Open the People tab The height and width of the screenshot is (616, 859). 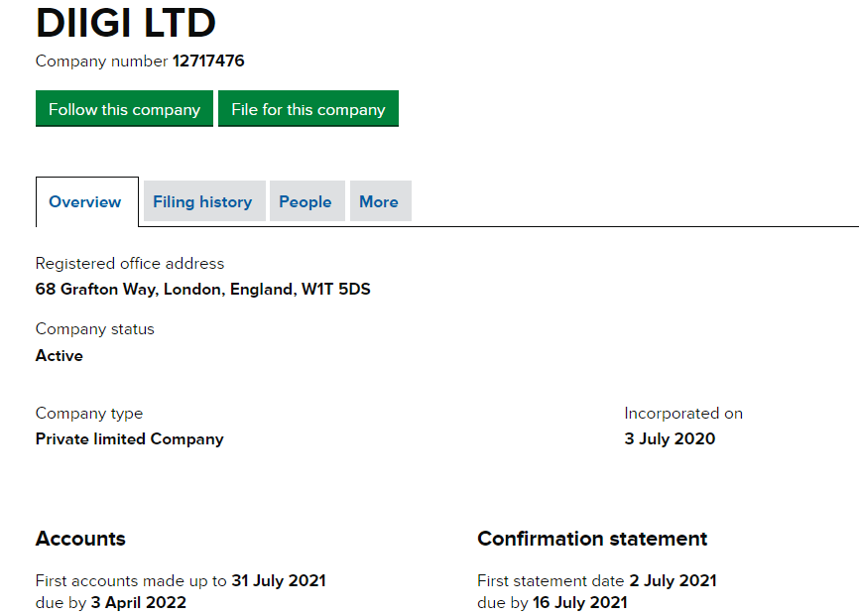pos(305,201)
